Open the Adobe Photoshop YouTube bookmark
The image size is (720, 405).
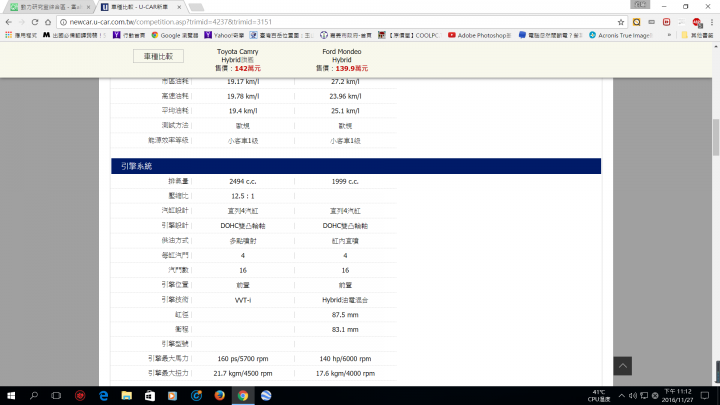tap(480, 35)
